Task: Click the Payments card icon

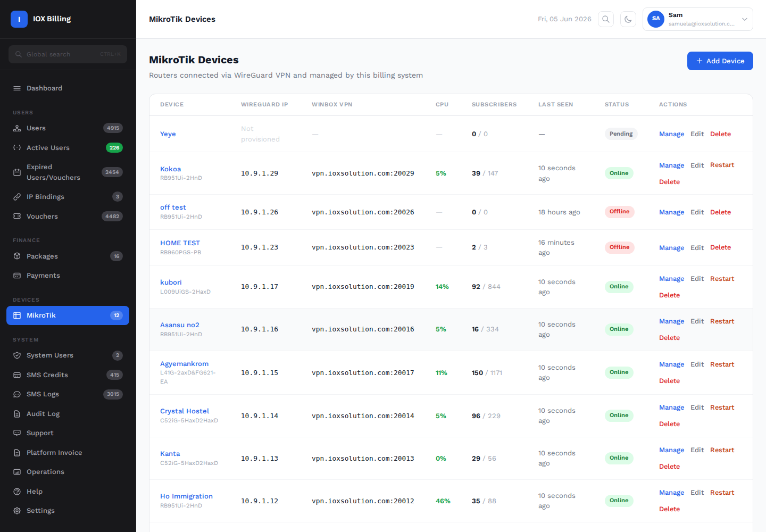Action: point(17,276)
